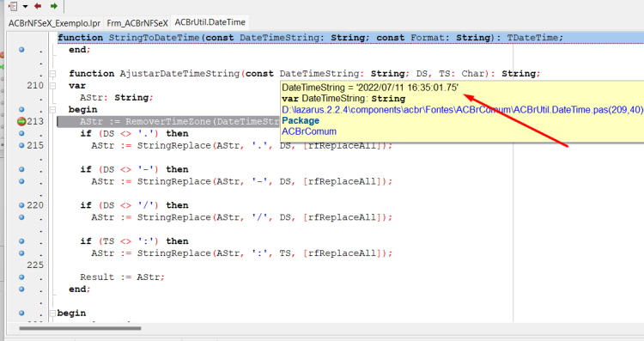
Task: Collapse the AjustarDateTimeString function fold
Action: coord(52,74)
